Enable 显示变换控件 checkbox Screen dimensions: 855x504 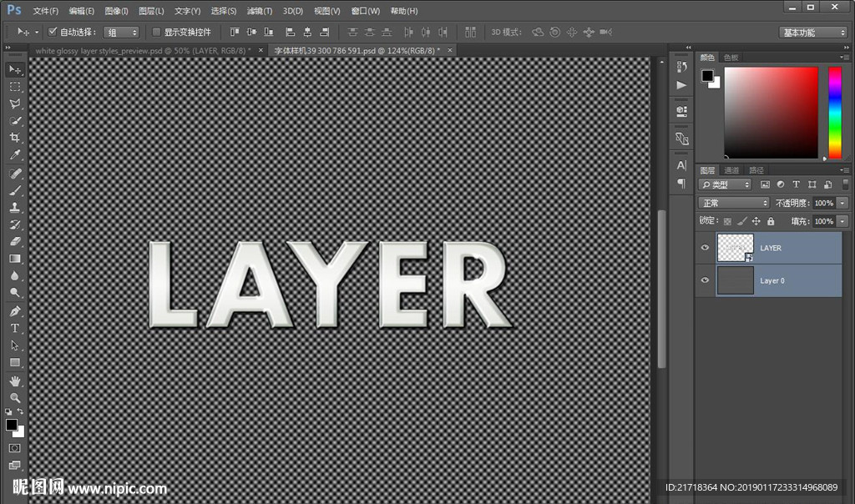click(156, 32)
